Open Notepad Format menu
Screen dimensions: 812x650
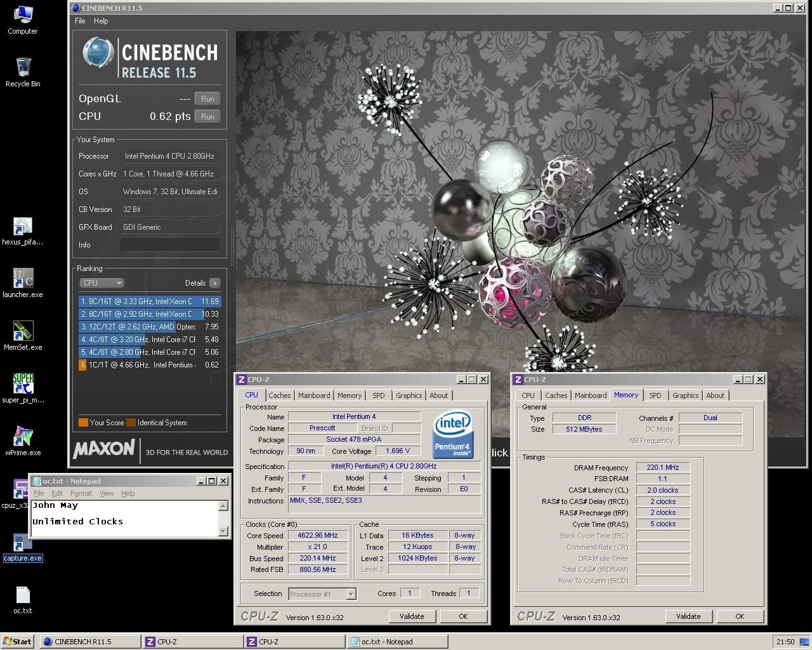(x=81, y=493)
